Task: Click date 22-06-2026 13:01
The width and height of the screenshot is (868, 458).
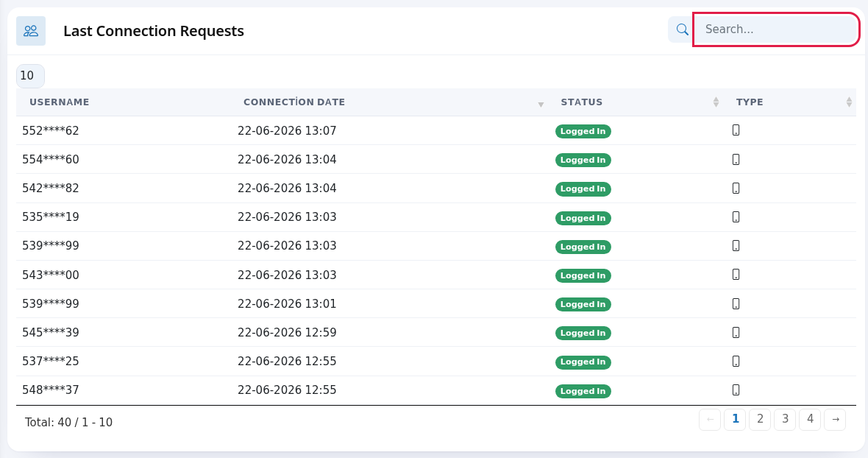Action: [x=287, y=304]
